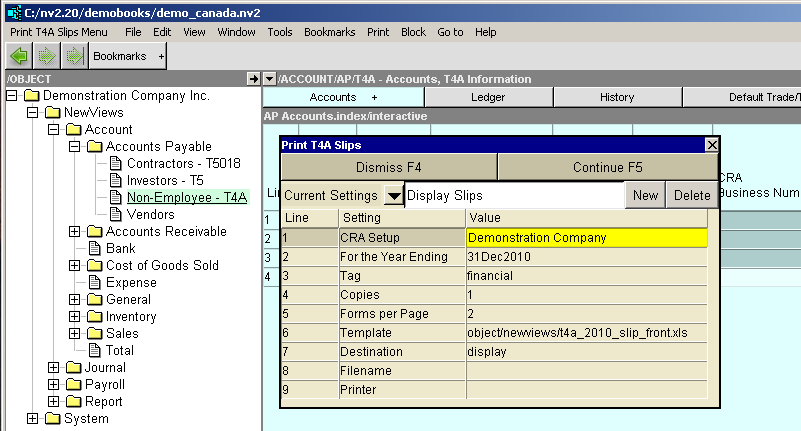Close the Print T4A Slips dialog
This screenshot has width=801, height=431.
[712, 145]
